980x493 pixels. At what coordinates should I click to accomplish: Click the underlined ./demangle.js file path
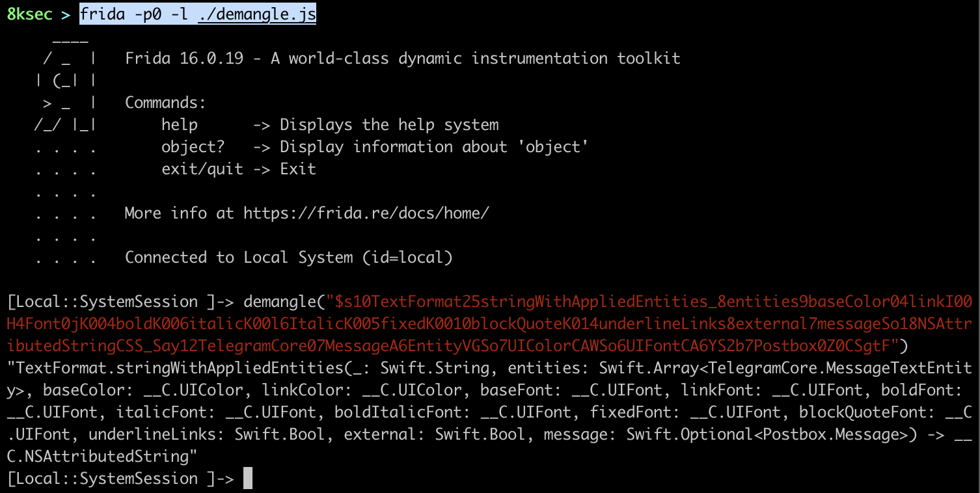(x=257, y=14)
